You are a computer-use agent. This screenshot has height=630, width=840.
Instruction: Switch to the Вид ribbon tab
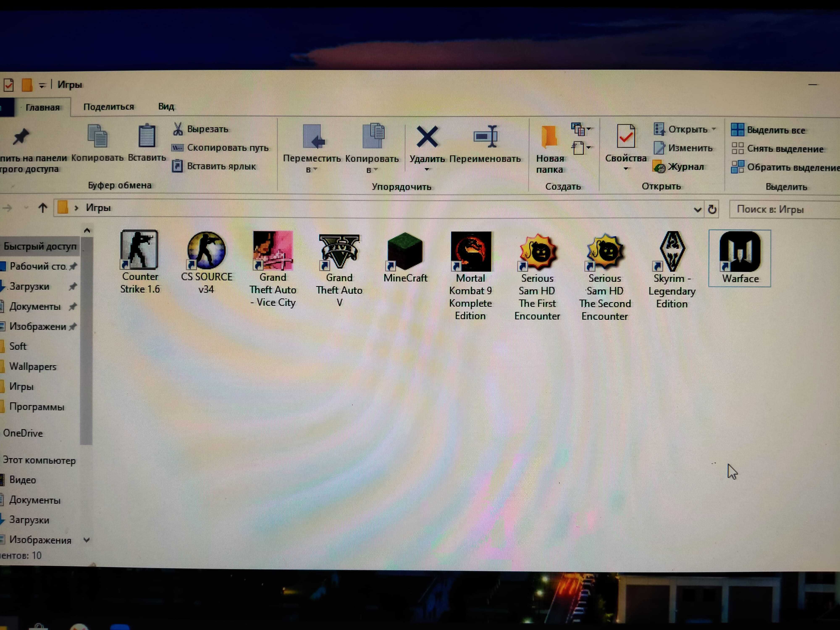click(x=166, y=106)
